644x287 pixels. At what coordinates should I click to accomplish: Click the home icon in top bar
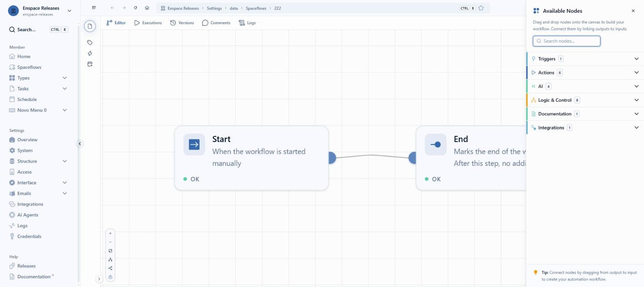coord(147,8)
